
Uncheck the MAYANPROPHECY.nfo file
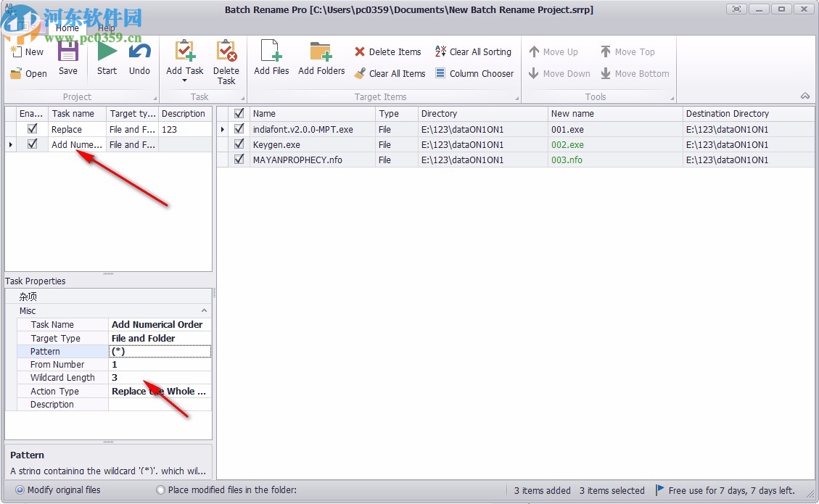click(x=239, y=160)
